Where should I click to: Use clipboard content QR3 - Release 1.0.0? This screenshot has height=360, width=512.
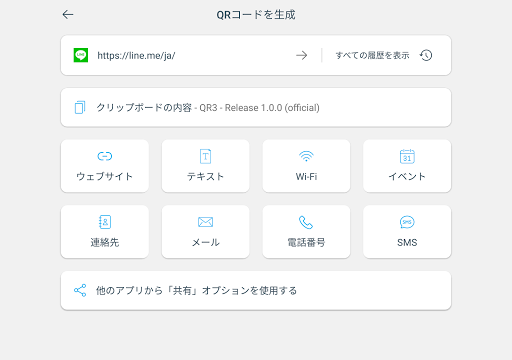pyautogui.click(x=256, y=107)
